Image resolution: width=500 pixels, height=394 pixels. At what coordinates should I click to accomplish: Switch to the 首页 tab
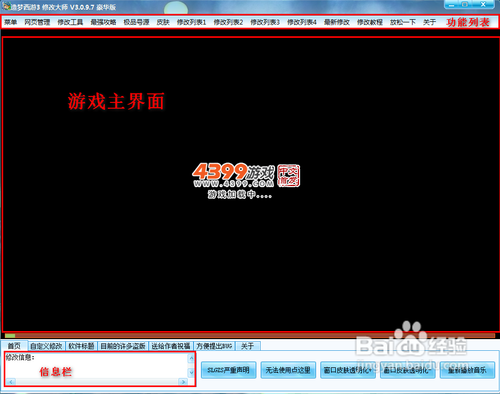pos(14,346)
